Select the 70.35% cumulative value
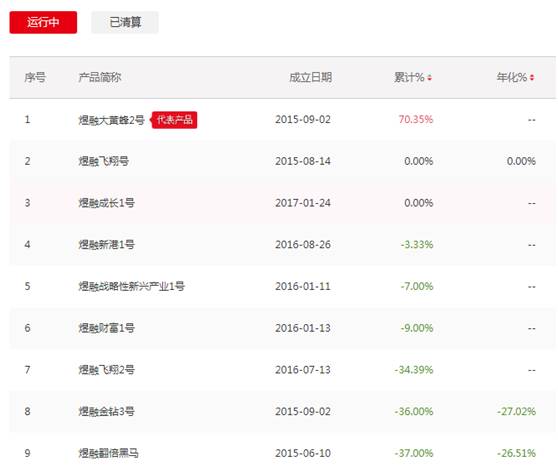Screen dimensions: 558x468 click(x=416, y=120)
